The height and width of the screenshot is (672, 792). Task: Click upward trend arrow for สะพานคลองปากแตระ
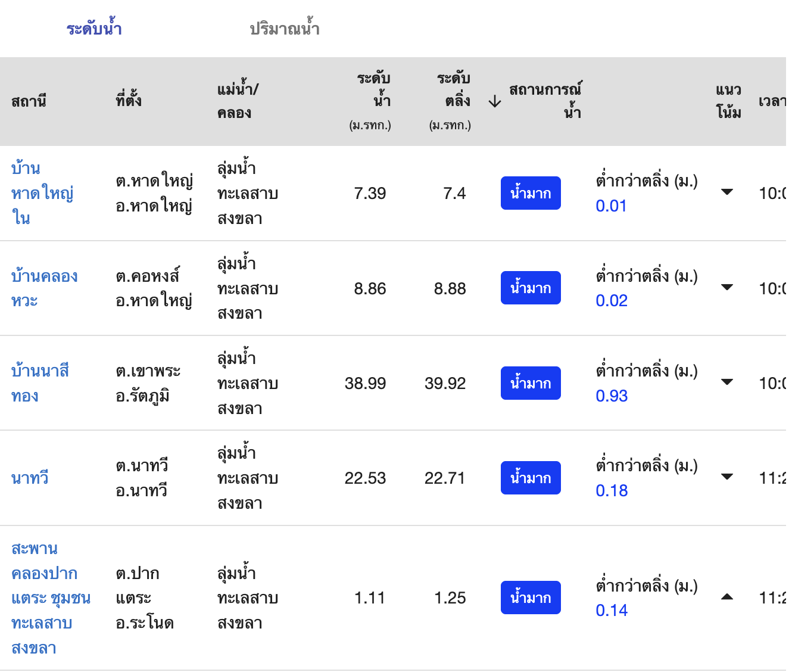(726, 597)
